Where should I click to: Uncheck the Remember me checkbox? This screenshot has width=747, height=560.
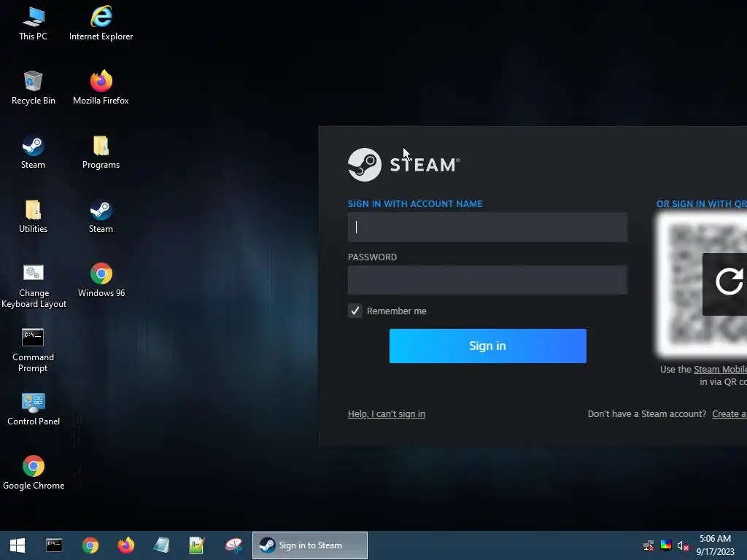click(x=355, y=311)
